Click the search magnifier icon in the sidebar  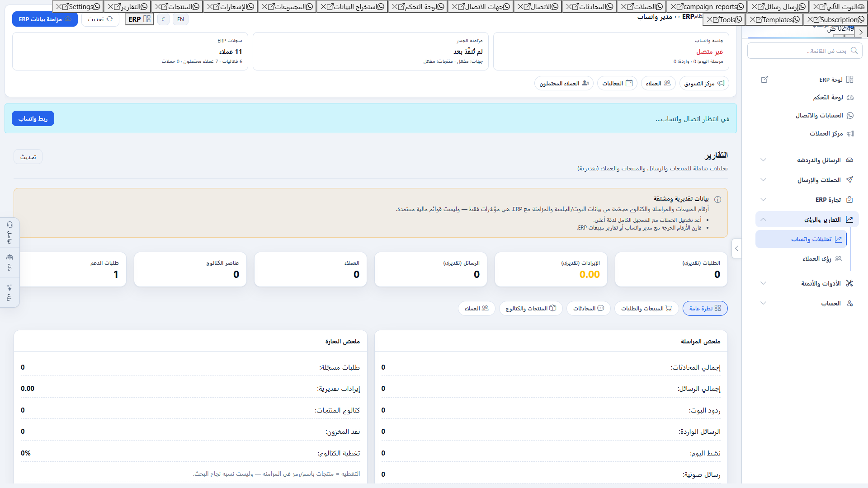pyautogui.click(x=854, y=51)
